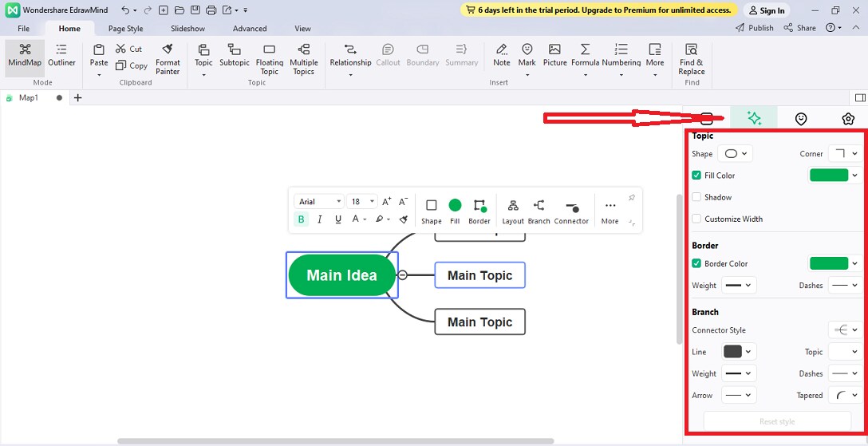This screenshot has height=446, width=868.
Task: Undo the last action
Action: [x=126, y=10]
